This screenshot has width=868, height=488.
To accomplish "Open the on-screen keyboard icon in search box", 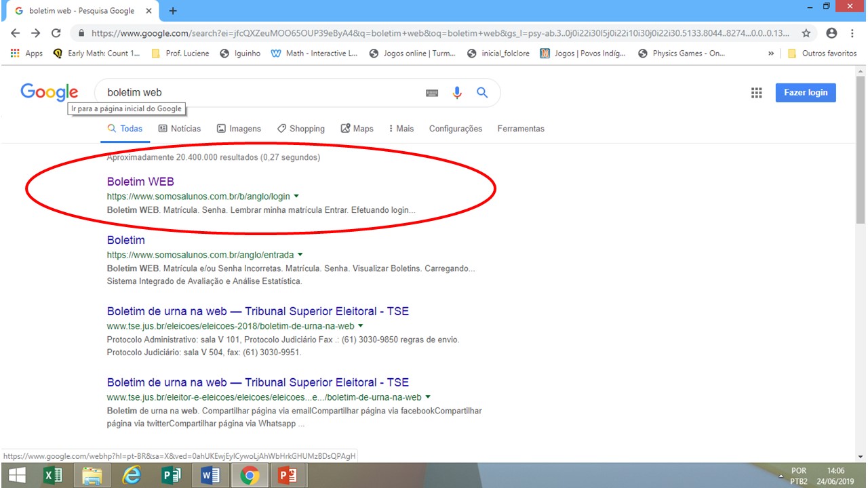I will 432,93.
